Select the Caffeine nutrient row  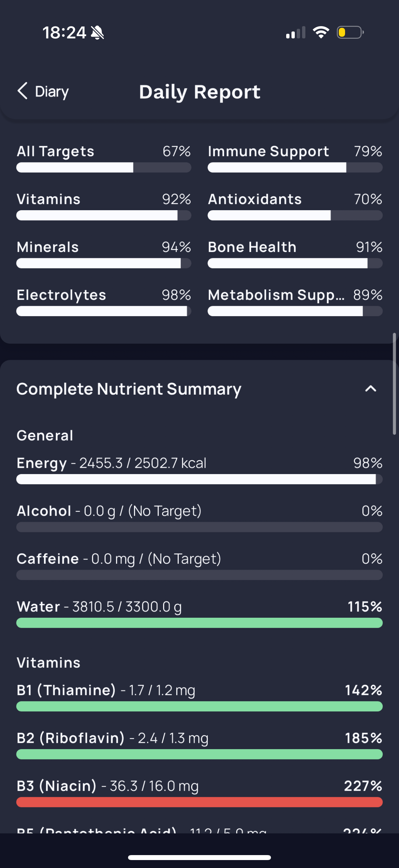199,565
